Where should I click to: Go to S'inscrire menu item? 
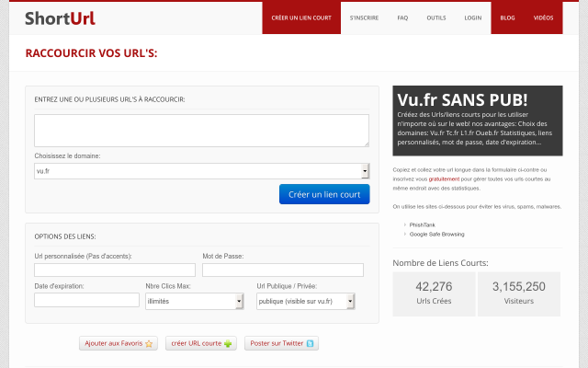(364, 17)
